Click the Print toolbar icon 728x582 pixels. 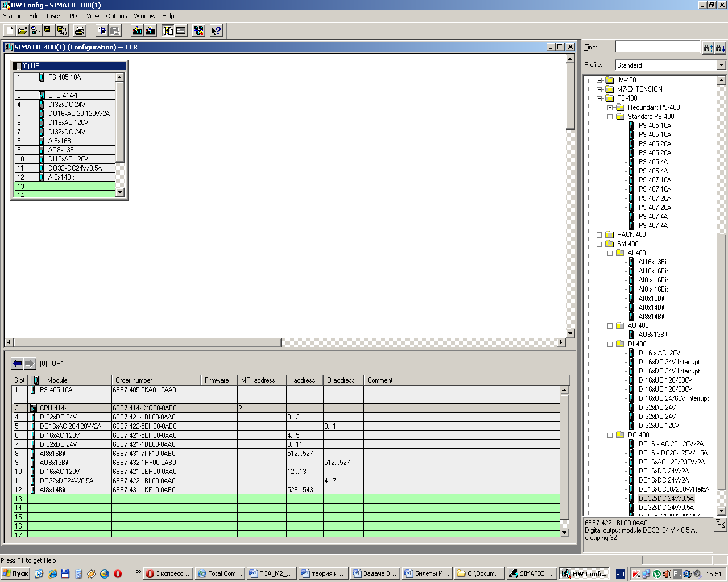[x=80, y=31]
